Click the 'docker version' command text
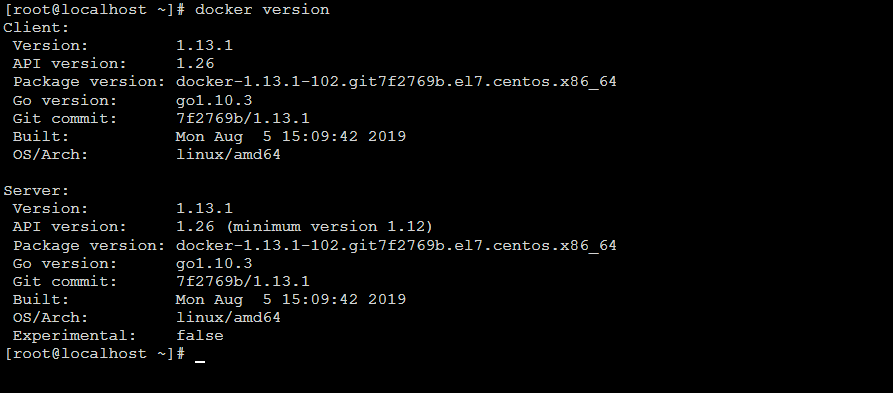893x393 pixels. pyautogui.click(x=262, y=10)
